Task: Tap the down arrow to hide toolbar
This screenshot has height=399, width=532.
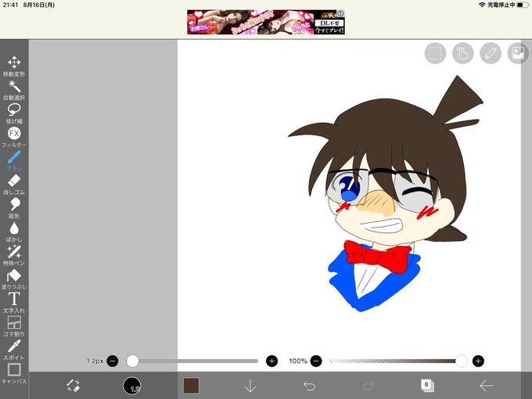Action: click(x=250, y=386)
